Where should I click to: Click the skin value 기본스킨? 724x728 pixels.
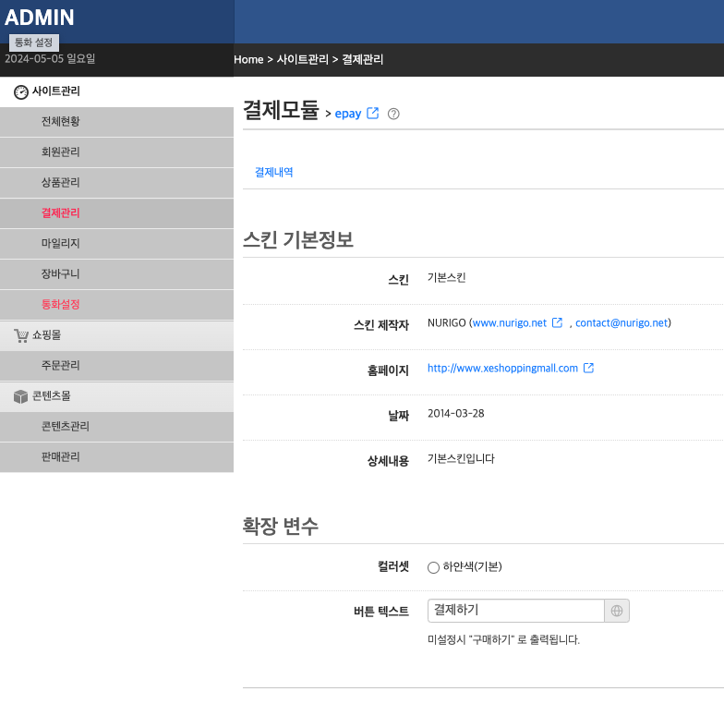[x=446, y=278]
